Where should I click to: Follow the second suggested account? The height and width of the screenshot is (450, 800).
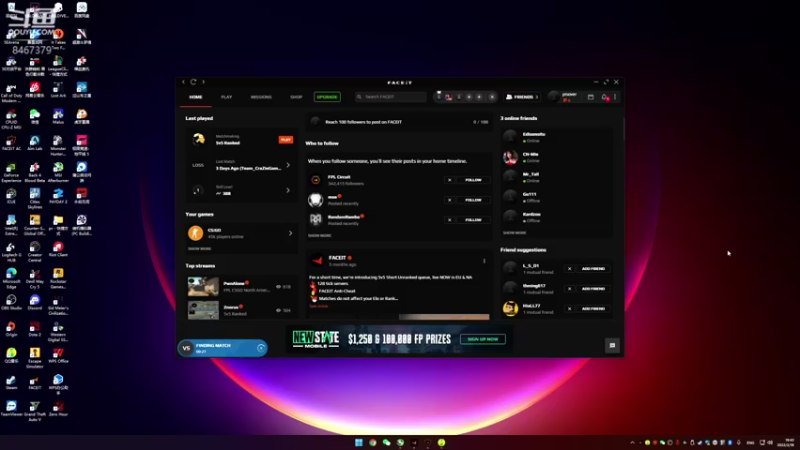[x=473, y=200]
